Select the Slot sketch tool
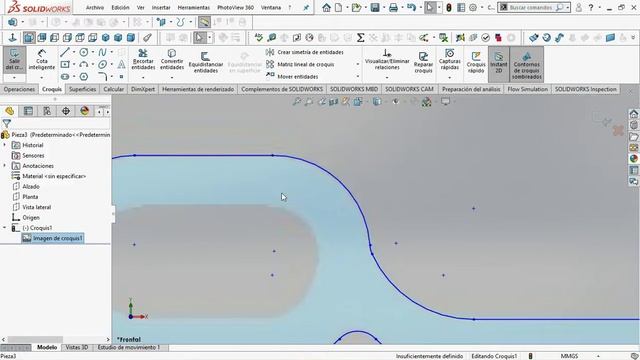This screenshot has height=360, width=640. click(64, 76)
